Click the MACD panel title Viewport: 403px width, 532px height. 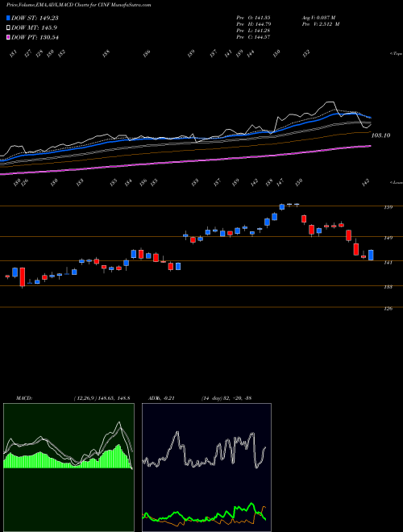tap(23, 398)
